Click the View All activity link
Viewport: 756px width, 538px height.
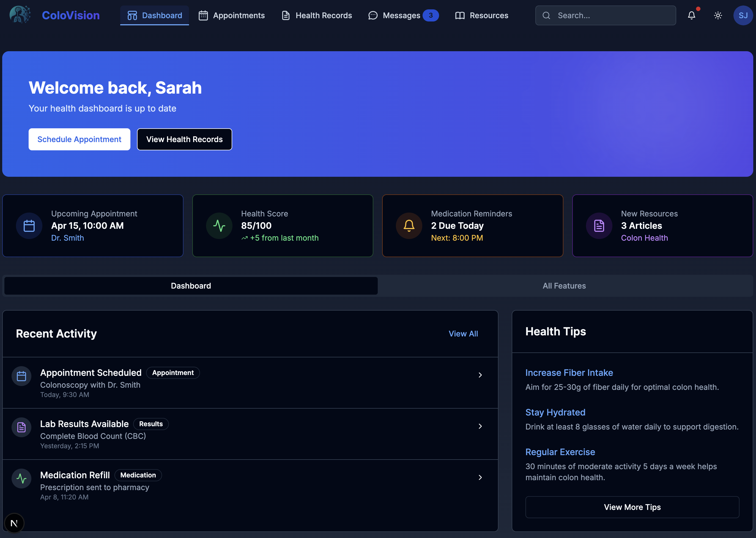[x=463, y=334]
